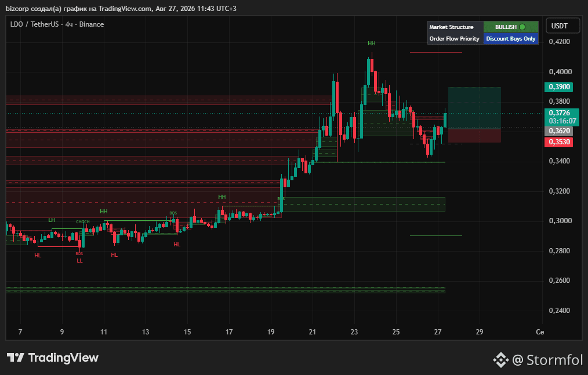
Task: Click the grey 0,3620 entry price label
Action: 559,131
